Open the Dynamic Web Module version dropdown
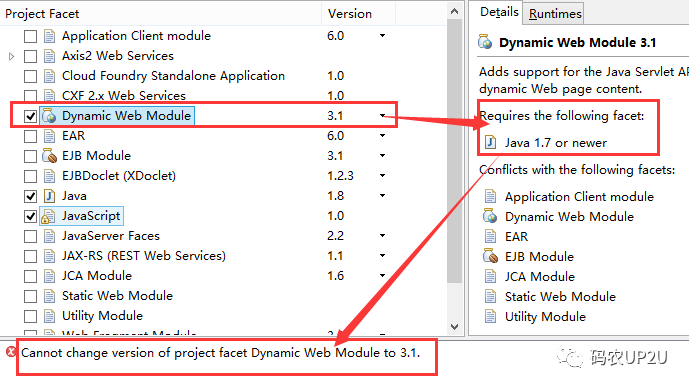Image resolution: width=689 pixels, height=387 pixels. pyautogui.click(x=382, y=116)
